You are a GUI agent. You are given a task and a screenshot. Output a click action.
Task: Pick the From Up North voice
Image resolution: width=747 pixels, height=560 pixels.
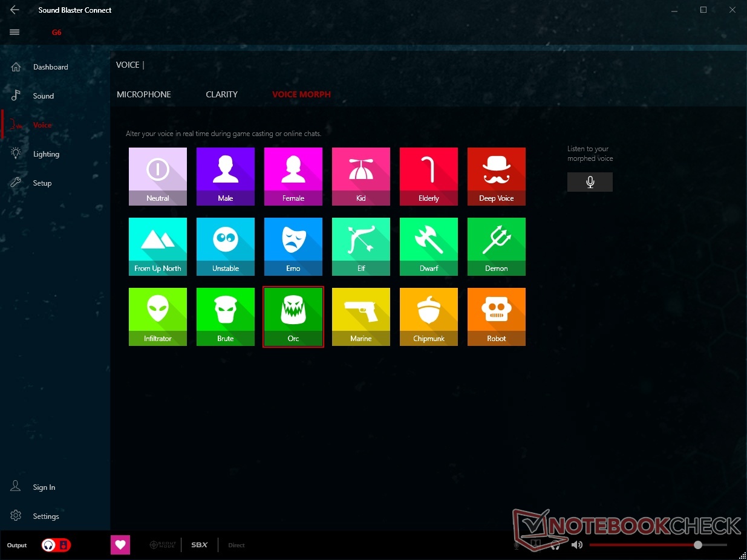158,247
